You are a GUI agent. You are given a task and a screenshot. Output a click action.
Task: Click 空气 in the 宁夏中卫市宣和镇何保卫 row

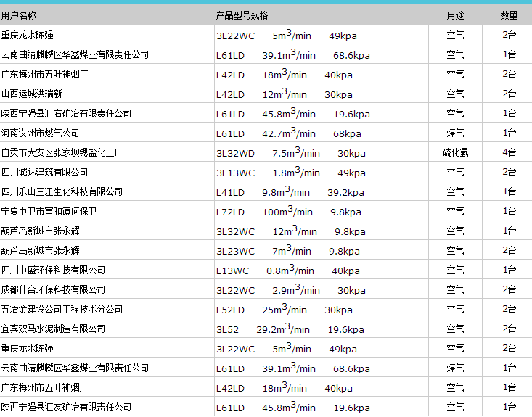coord(455,211)
